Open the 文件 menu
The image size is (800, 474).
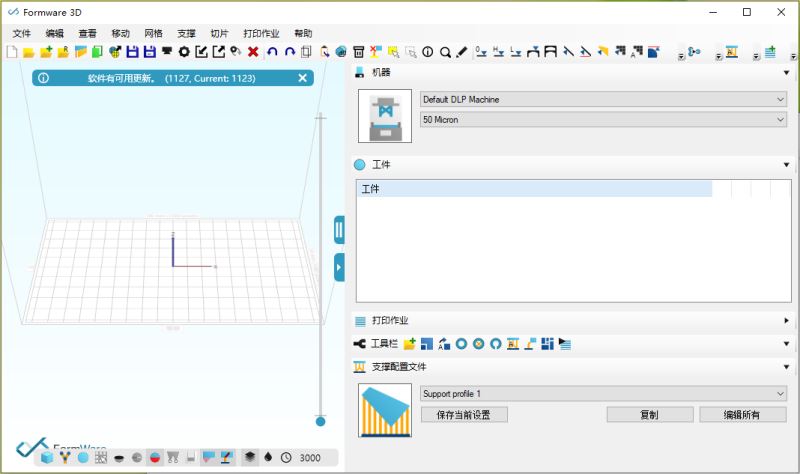pyautogui.click(x=21, y=33)
